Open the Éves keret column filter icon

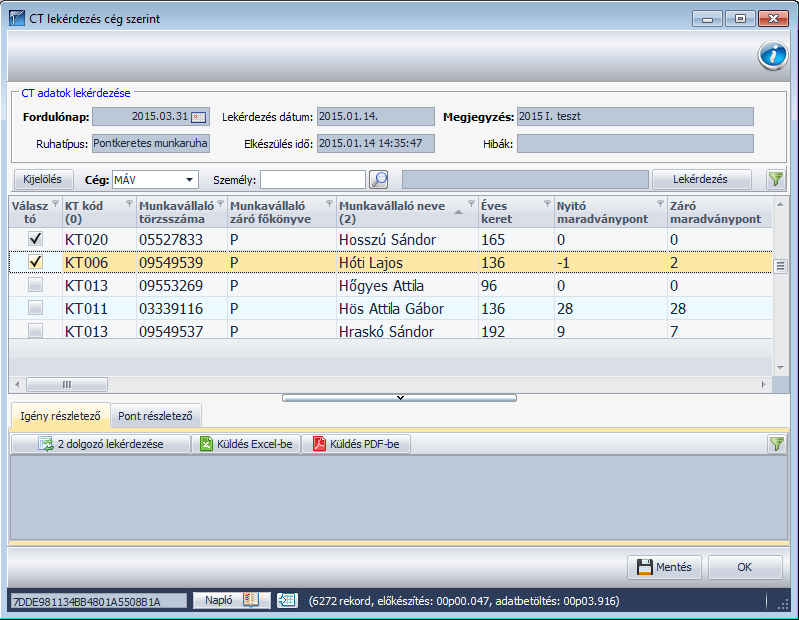pos(547,204)
